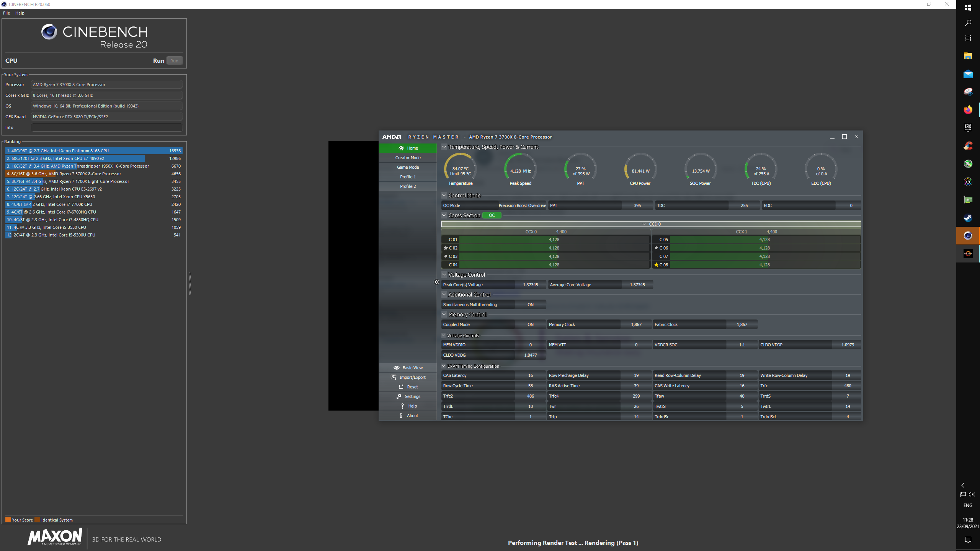Open the Mail app taskbar icon
The image size is (980, 551).
tap(968, 74)
